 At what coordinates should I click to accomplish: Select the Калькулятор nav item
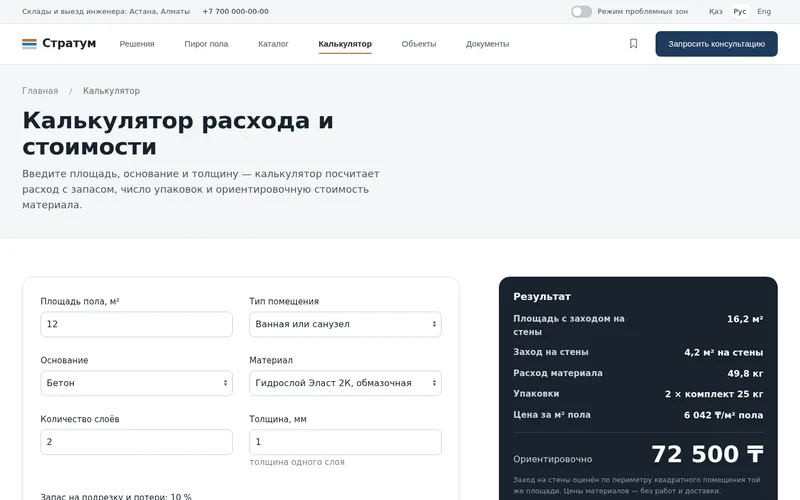tap(345, 44)
